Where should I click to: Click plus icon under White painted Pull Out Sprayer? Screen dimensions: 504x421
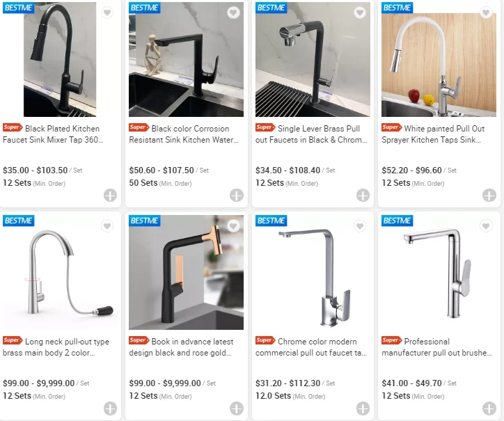pos(489,195)
